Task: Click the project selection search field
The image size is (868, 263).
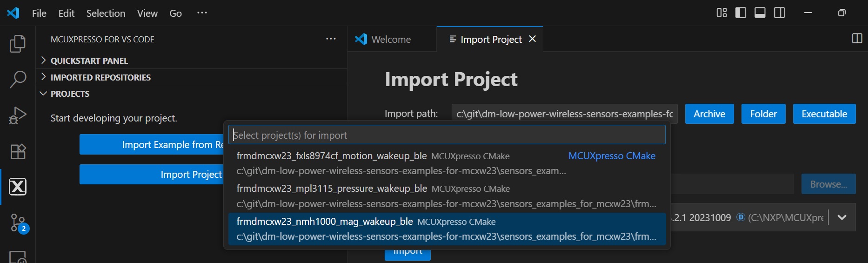Action: pyautogui.click(x=447, y=135)
